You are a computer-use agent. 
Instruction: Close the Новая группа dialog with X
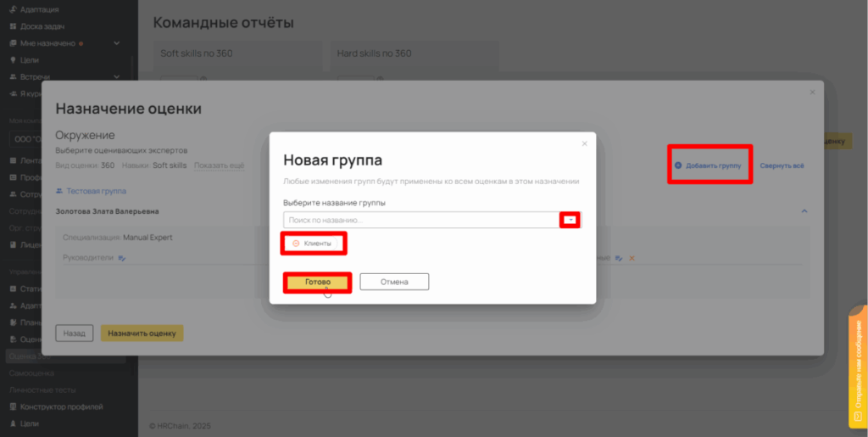tap(584, 143)
